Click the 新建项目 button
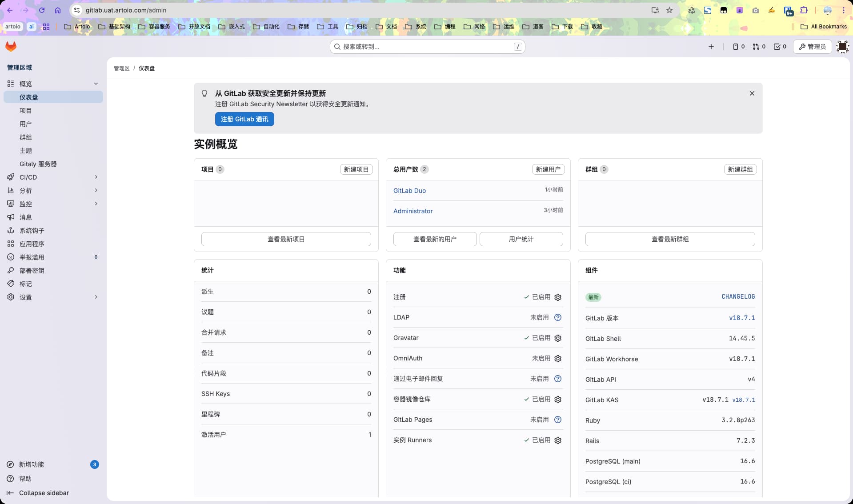The width and height of the screenshot is (853, 504). click(356, 169)
